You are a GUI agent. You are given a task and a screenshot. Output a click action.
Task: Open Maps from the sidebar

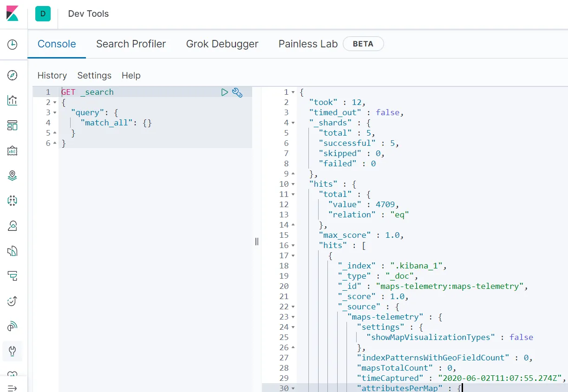point(13,176)
